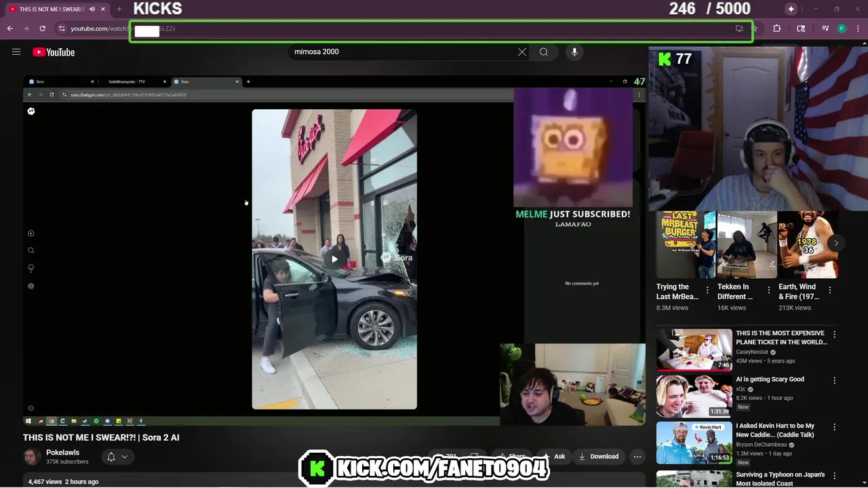Open 'Surviving a Typhoon on Japan's' video title
This screenshot has height=488, width=868.
(780, 479)
